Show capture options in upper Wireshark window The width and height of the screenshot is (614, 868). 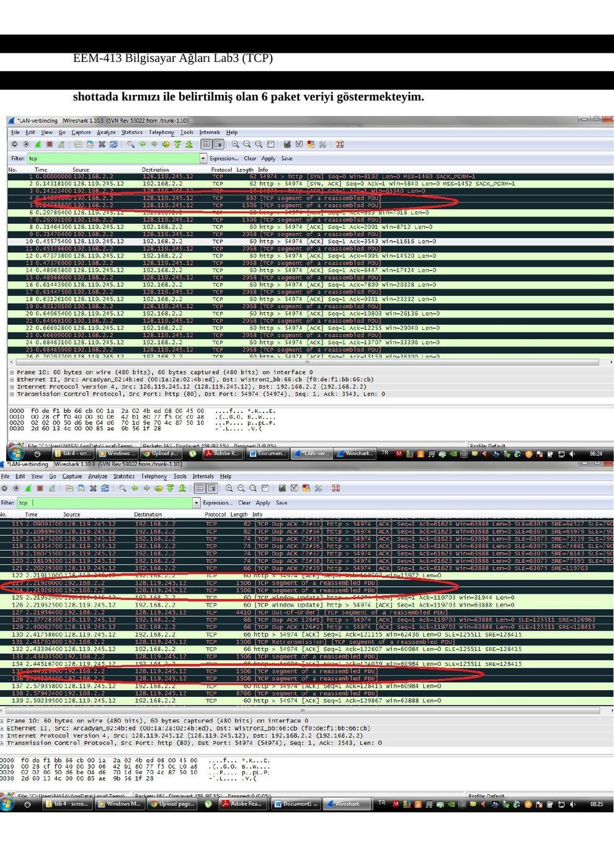click(26, 144)
